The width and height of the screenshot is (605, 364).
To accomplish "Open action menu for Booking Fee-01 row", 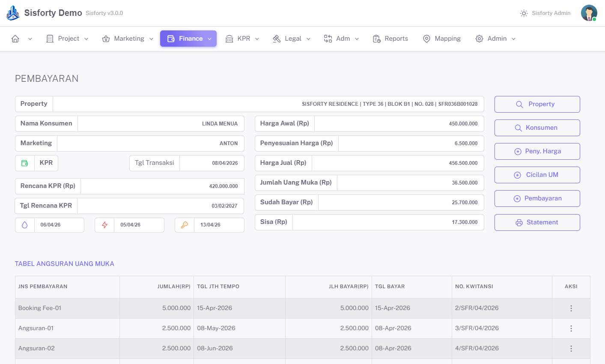I will [x=571, y=308].
